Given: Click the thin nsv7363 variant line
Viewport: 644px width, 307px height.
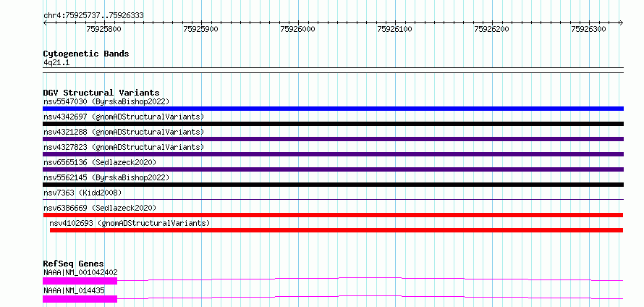Looking at the screenshot, I should point(333,200).
